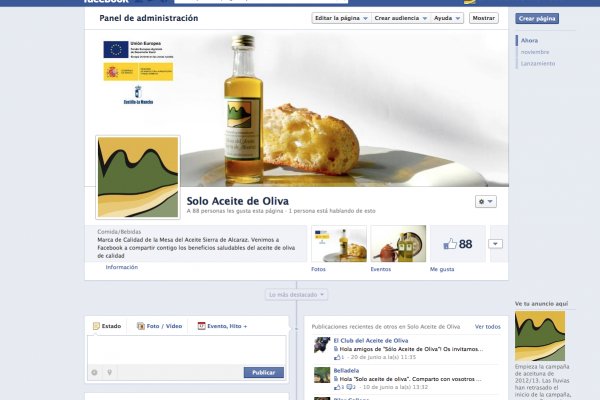
Task: Click '1 persona está hablando de esto' text
Action: pos(332,211)
